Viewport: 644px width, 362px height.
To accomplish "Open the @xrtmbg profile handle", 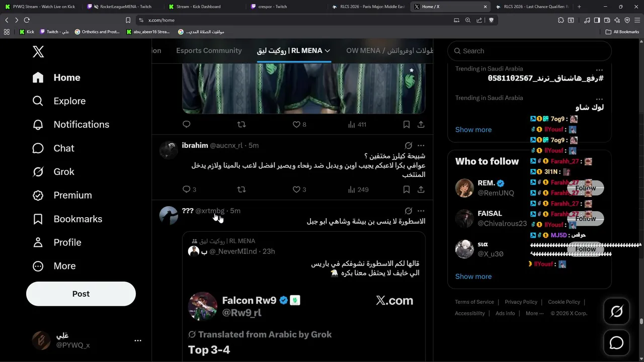I will 210,211.
